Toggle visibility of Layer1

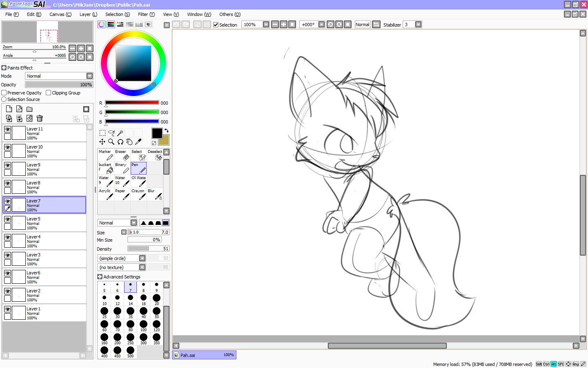pyautogui.click(x=7, y=309)
